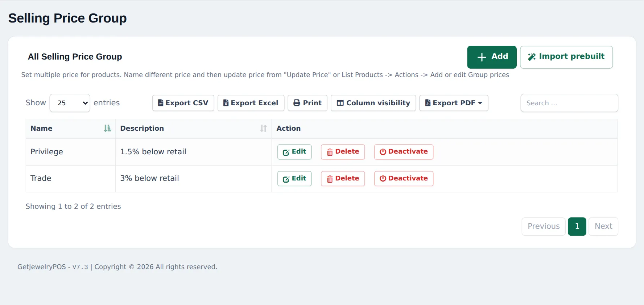
Task: Click the 'All Selling Price Group' heading
Action: click(75, 57)
